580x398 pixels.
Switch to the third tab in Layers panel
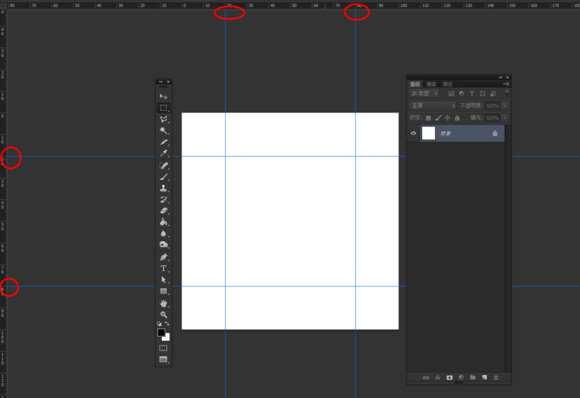tap(448, 84)
